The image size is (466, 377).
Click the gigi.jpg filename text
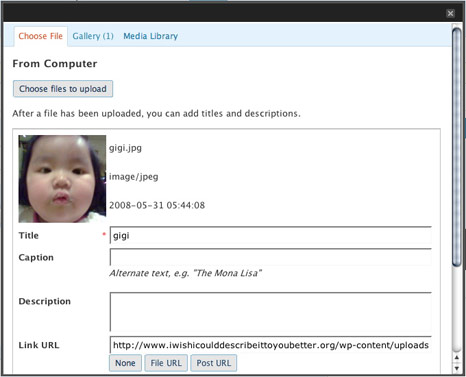[125, 148]
